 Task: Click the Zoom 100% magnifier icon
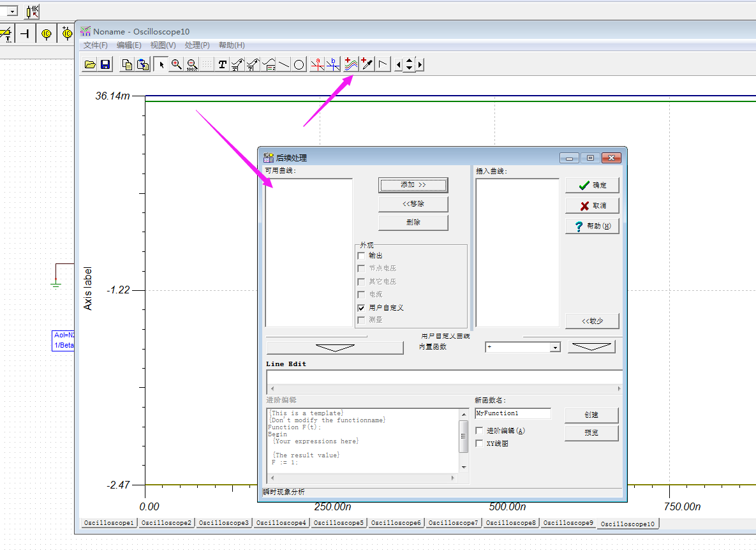tap(192, 64)
